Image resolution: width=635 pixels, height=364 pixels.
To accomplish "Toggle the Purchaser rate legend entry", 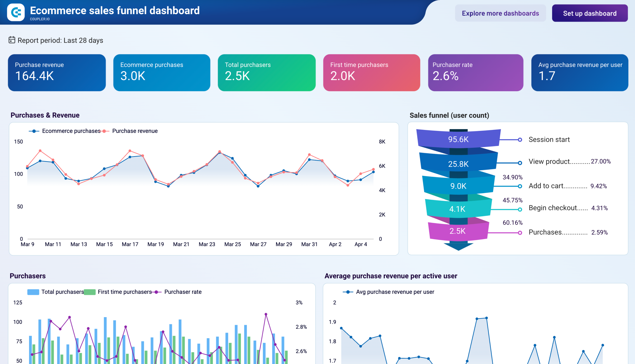I will (x=183, y=292).
